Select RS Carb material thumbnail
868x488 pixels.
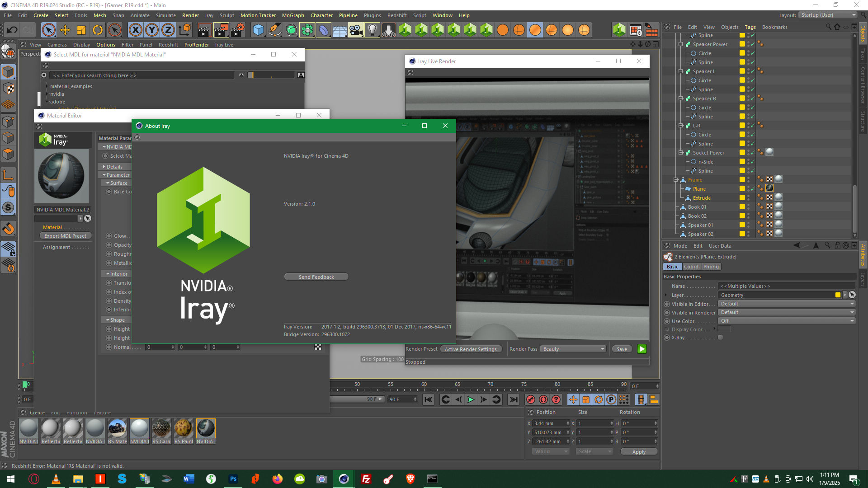[x=161, y=432]
